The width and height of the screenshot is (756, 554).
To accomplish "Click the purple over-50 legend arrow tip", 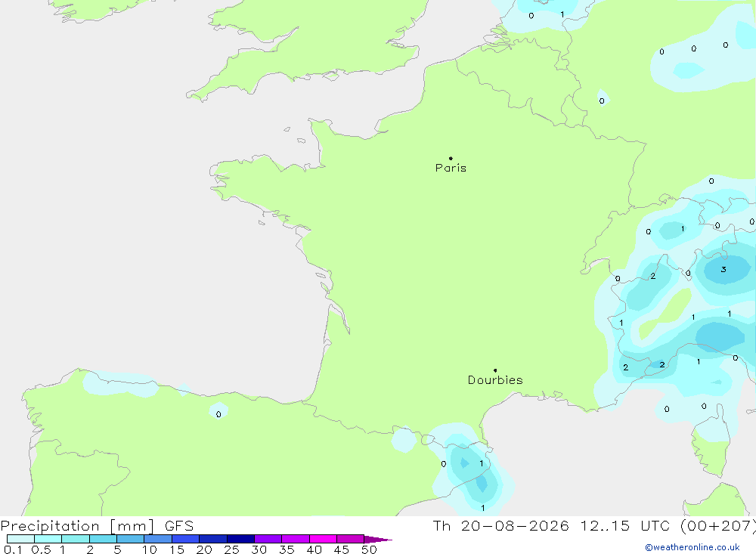I will (x=379, y=540).
